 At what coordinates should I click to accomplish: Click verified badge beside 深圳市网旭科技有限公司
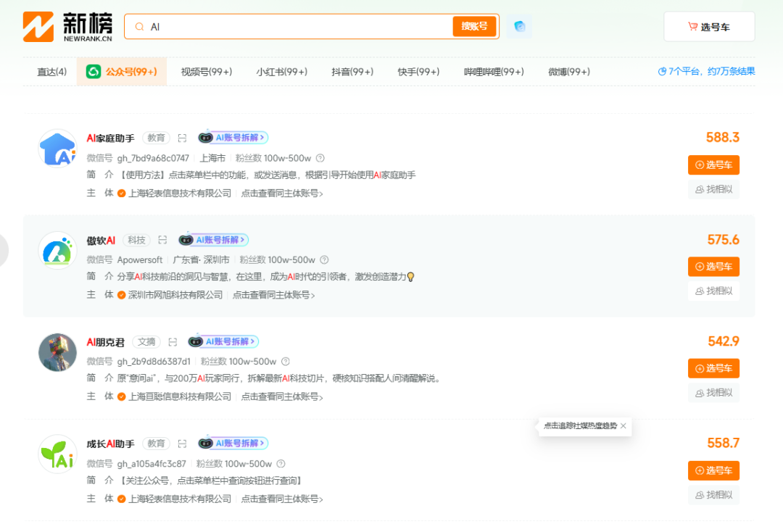point(121,295)
